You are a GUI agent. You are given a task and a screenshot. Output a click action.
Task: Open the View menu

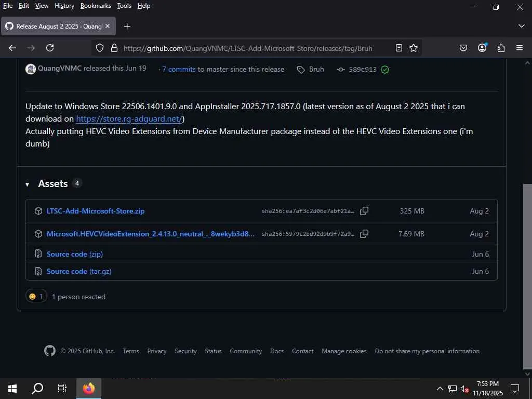[x=42, y=6]
